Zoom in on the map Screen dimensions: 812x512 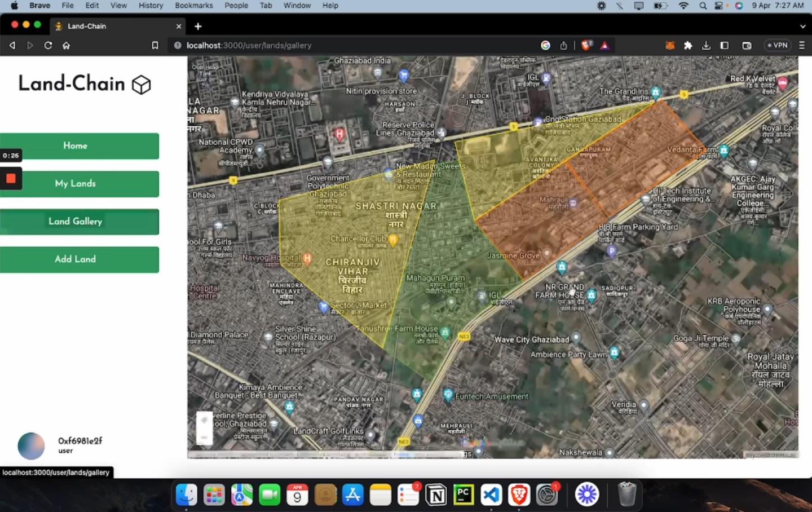(204, 421)
